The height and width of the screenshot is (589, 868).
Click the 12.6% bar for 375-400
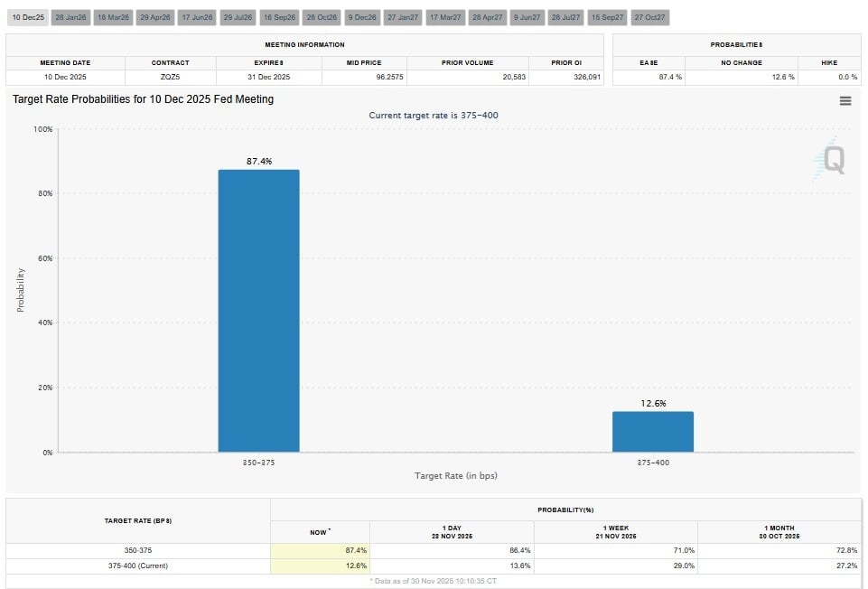tap(652, 431)
